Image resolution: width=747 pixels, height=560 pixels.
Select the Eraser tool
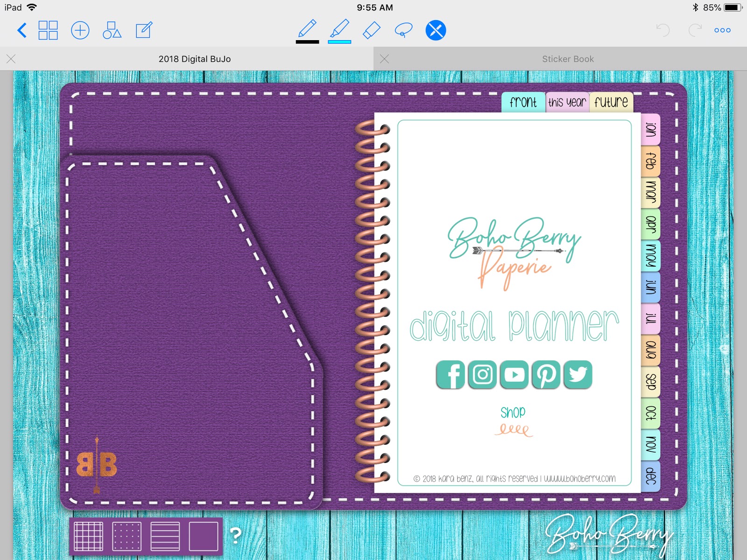coord(372,30)
